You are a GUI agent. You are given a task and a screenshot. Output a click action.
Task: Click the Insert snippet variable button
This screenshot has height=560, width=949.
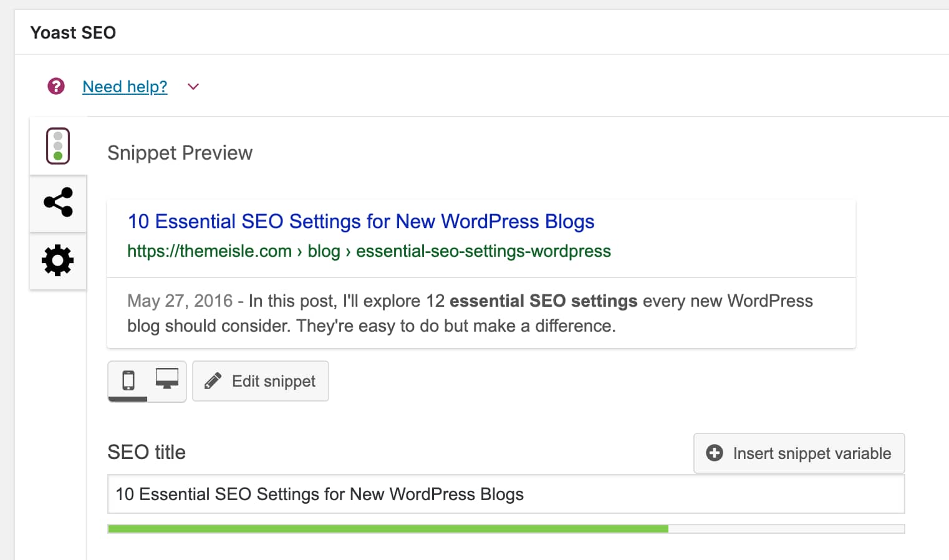tap(799, 453)
